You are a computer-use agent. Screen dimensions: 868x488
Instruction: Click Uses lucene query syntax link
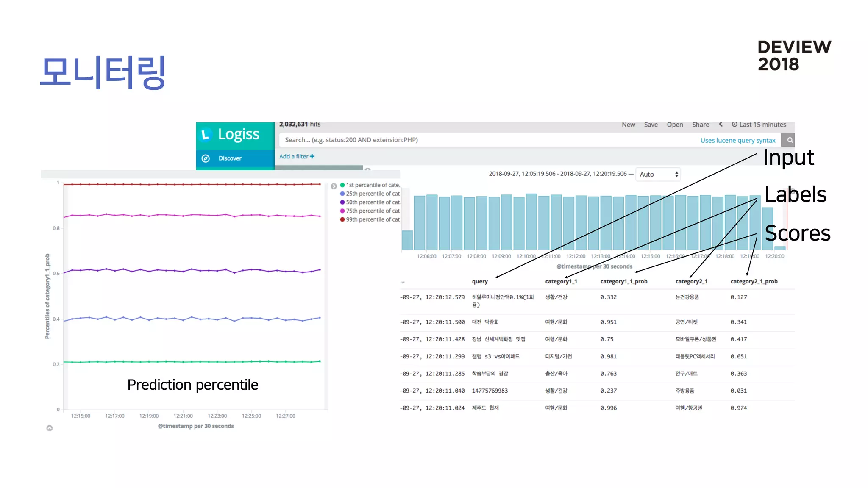tap(737, 140)
